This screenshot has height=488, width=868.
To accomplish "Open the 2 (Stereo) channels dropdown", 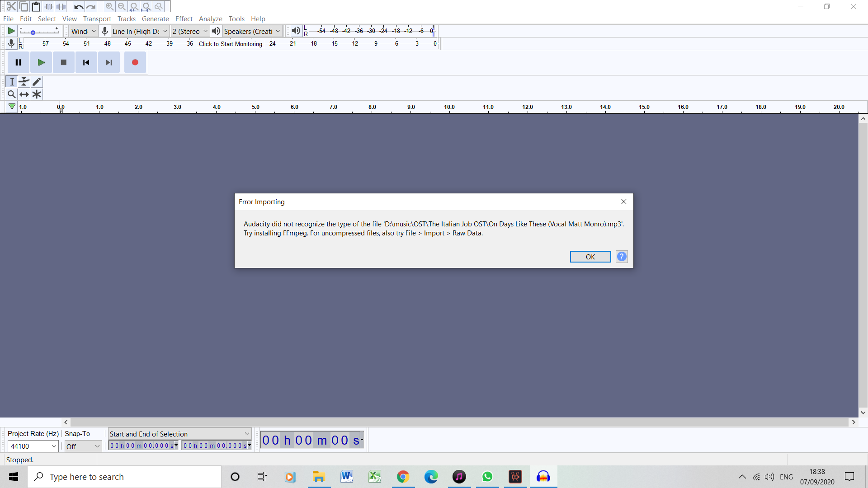I will [190, 31].
